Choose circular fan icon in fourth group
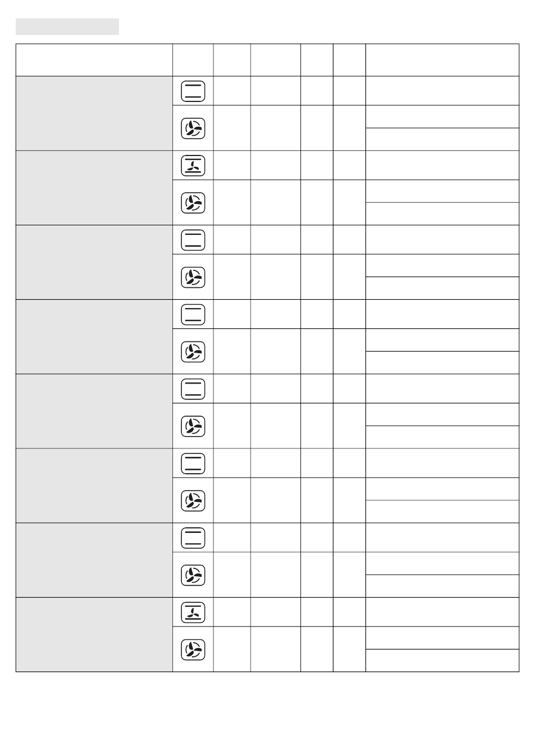The image size is (535, 756). click(x=193, y=352)
